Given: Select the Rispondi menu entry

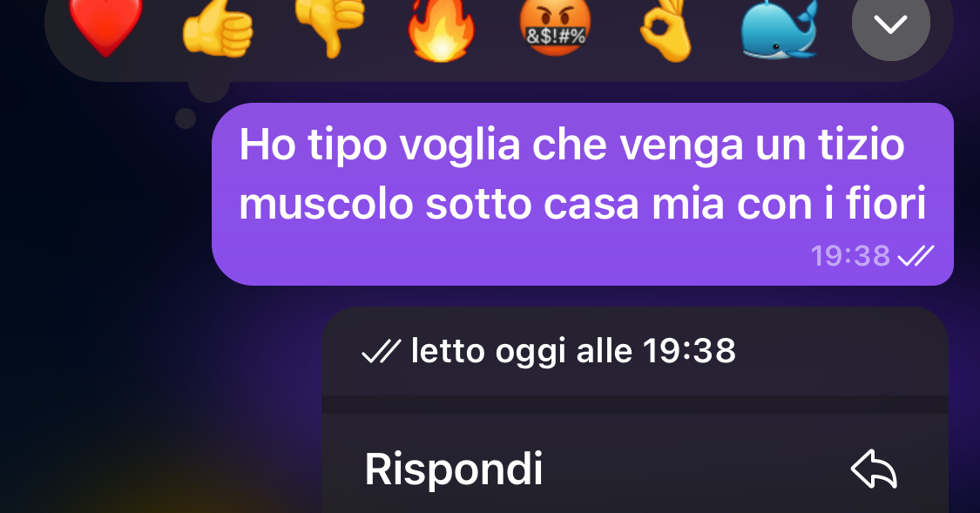Looking at the screenshot, I should [x=635, y=469].
